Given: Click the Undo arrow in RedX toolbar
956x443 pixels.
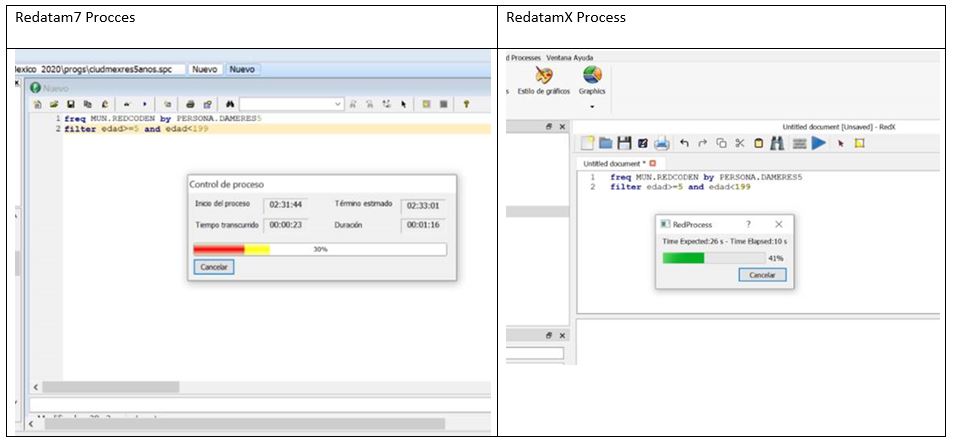Looking at the screenshot, I should pos(684,144).
